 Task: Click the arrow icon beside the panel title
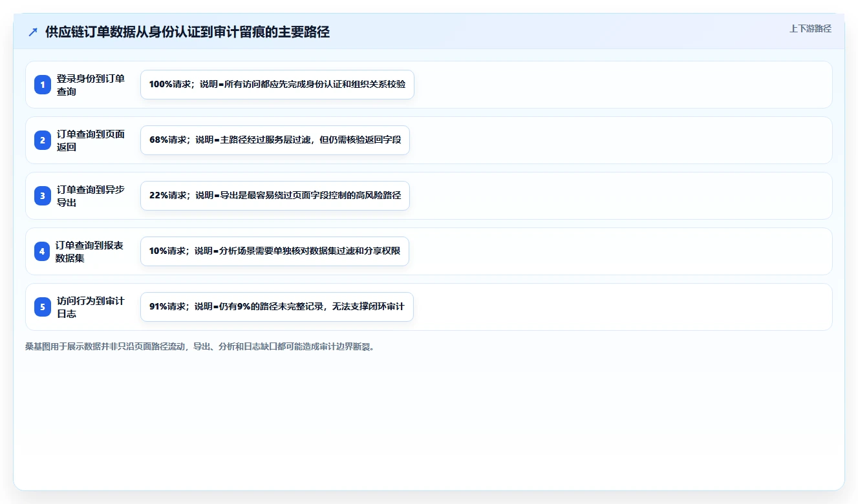coord(33,32)
